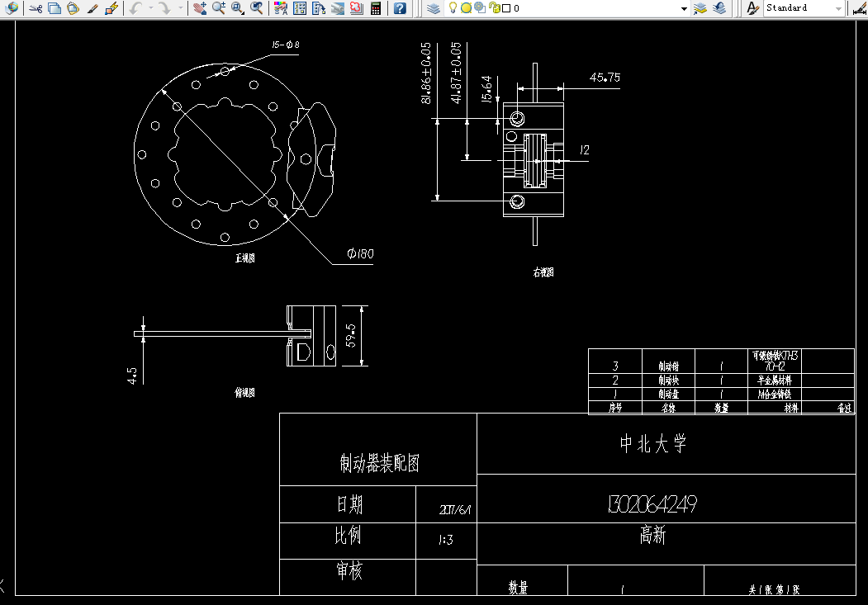The width and height of the screenshot is (868, 605).
Task: Select the Cut scissors icon
Action: (36, 8)
